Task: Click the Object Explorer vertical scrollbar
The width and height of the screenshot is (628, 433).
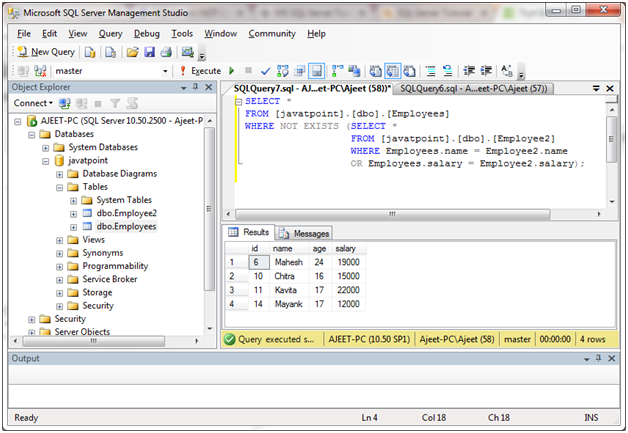Action: [209, 209]
